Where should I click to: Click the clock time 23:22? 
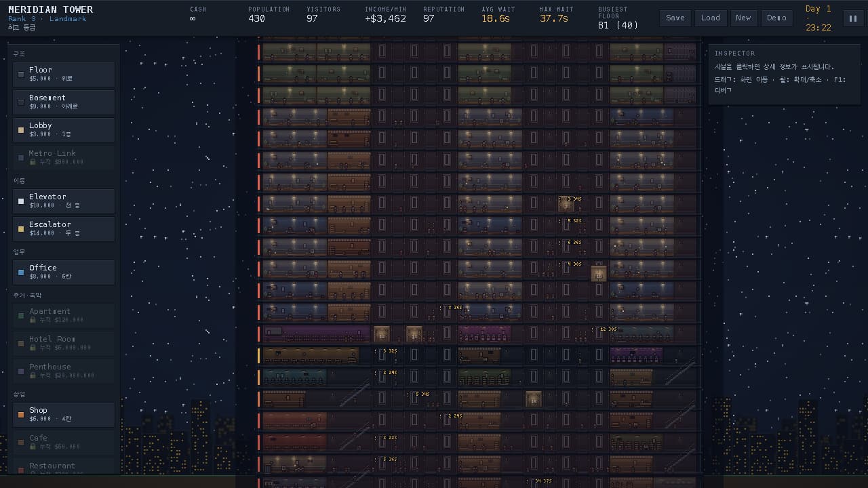(x=818, y=28)
